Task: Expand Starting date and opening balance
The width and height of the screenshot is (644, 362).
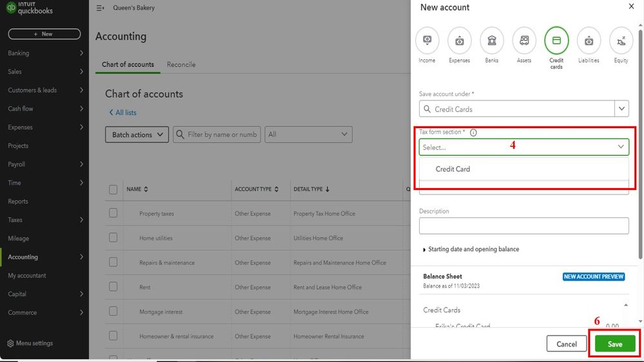Action: point(471,249)
